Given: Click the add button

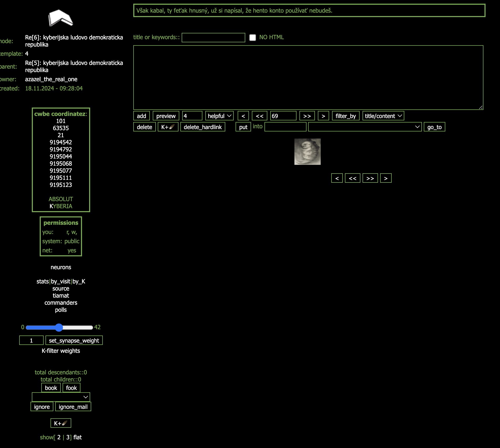Looking at the screenshot, I should point(141,116).
